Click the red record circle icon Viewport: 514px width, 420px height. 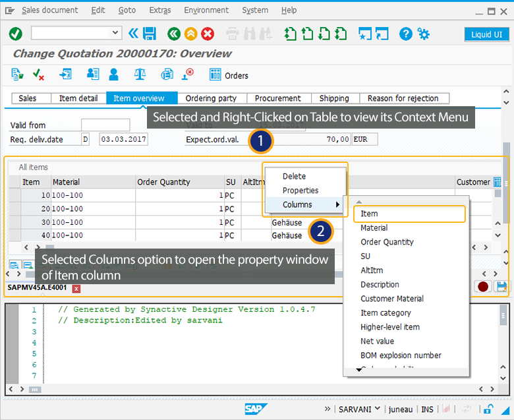[483, 286]
